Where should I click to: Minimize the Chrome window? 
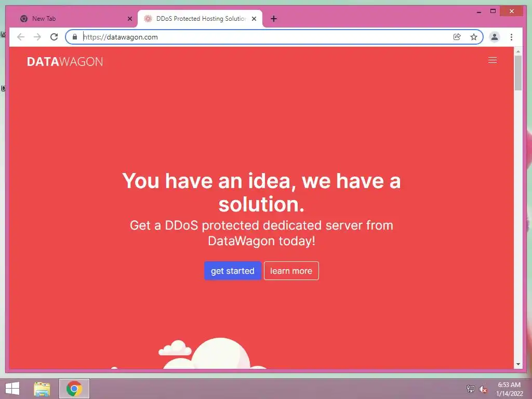[478, 11]
